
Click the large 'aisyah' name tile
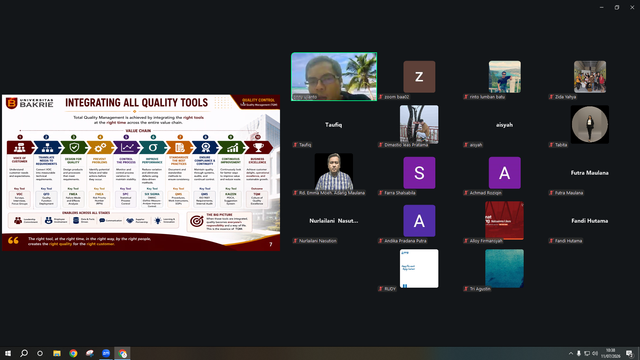coord(504,125)
